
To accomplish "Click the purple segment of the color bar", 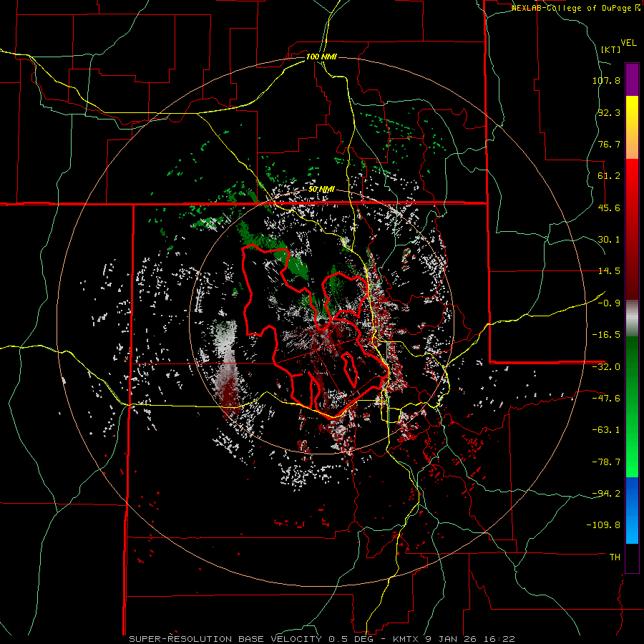I will coord(632,79).
